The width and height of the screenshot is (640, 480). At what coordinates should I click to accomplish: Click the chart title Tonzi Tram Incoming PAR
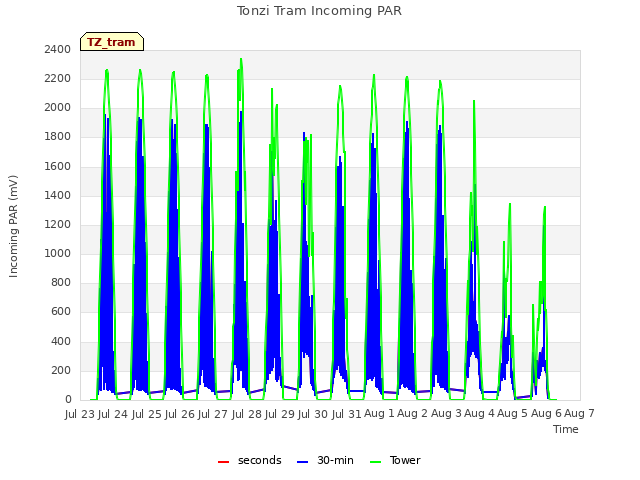click(x=319, y=11)
